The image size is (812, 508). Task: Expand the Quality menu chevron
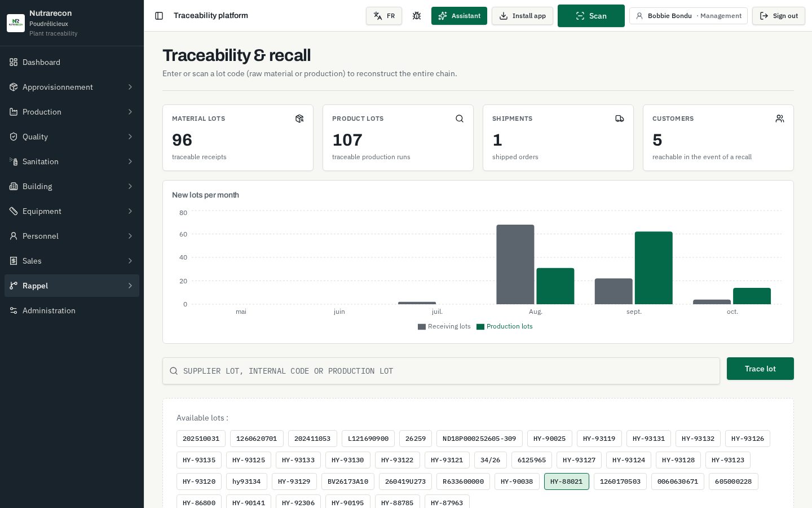(130, 137)
